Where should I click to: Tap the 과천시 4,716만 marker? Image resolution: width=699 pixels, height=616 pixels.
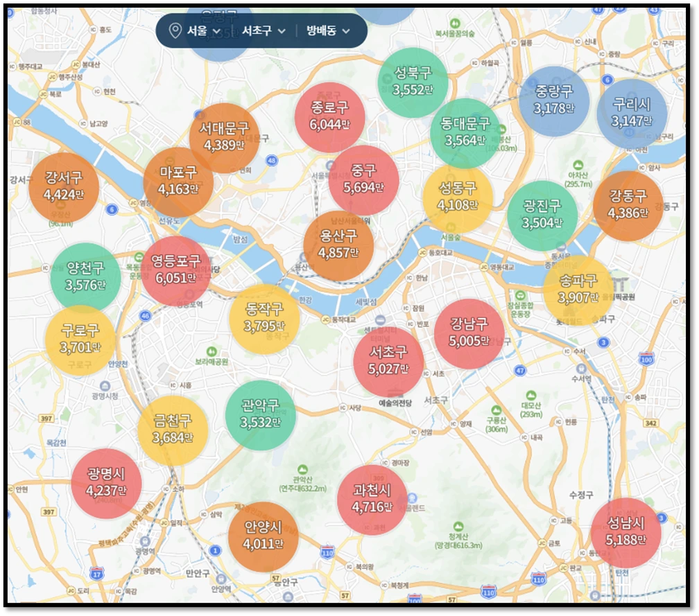tap(372, 500)
